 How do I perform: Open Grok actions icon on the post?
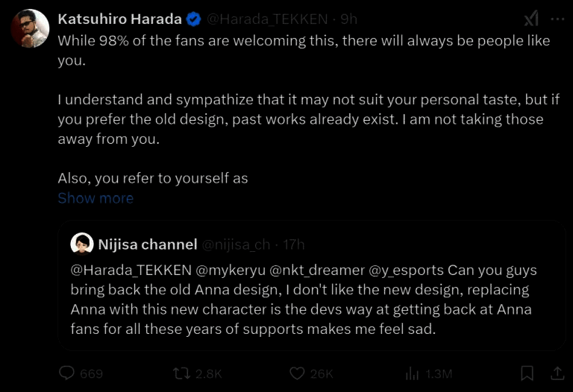(x=530, y=19)
